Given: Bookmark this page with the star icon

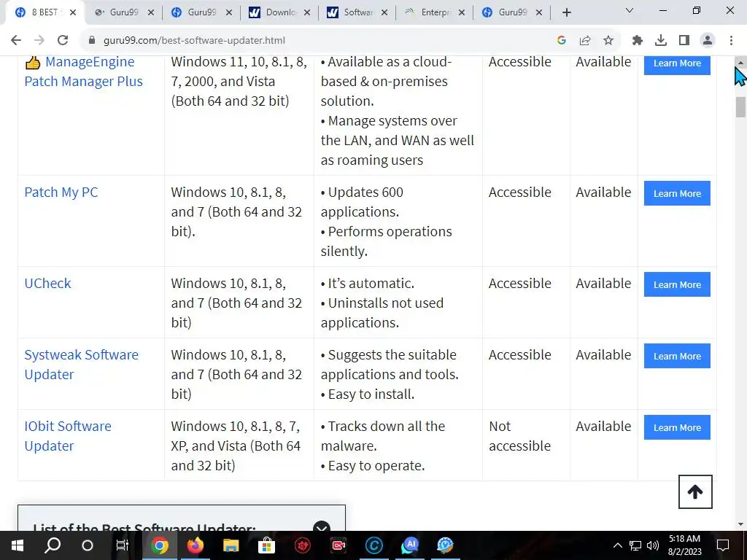Looking at the screenshot, I should tap(608, 41).
